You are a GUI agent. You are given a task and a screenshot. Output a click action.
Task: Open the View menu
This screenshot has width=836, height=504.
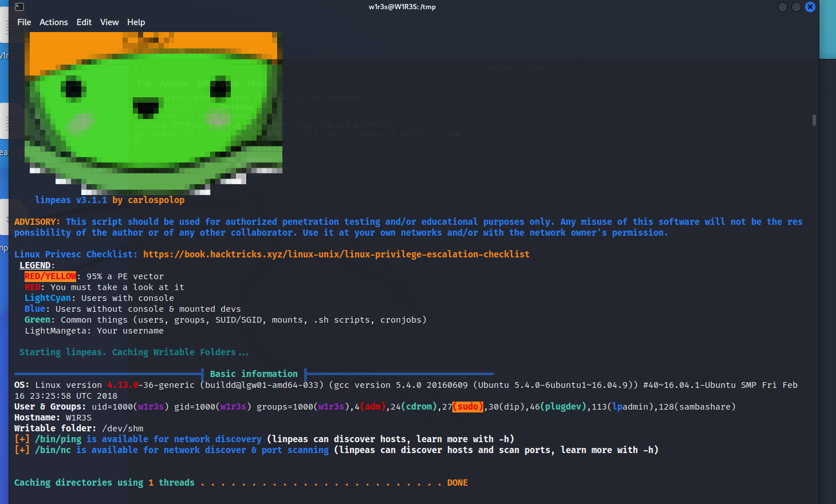tap(109, 22)
